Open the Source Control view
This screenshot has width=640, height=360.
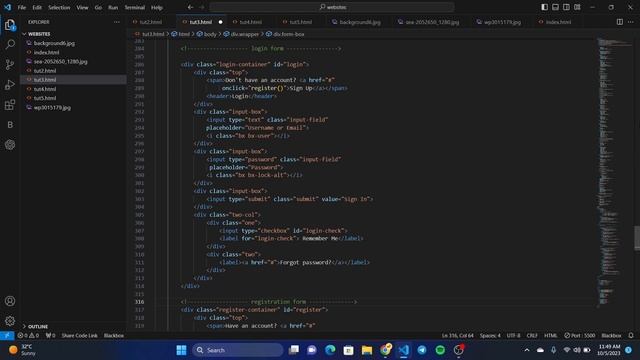click(10, 64)
